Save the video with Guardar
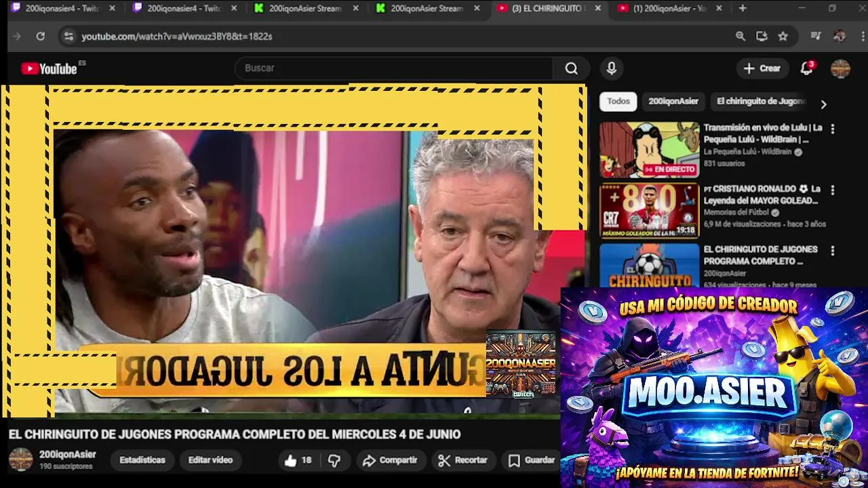 click(x=532, y=460)
